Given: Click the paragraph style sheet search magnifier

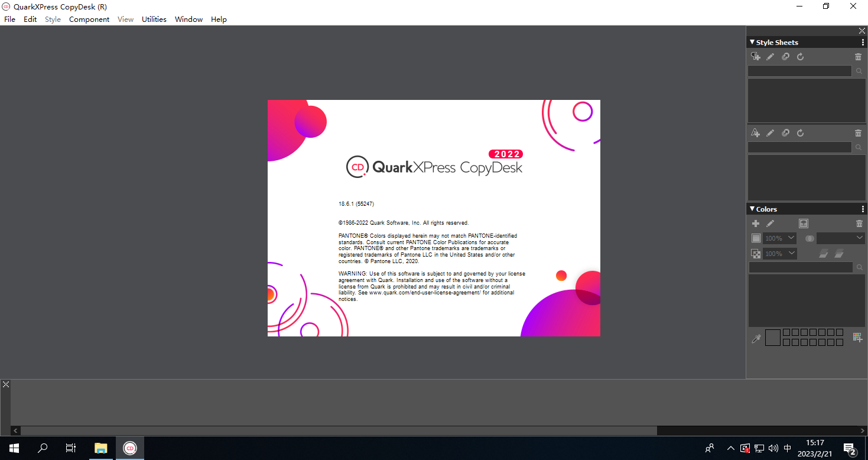Looking at the screenshot, I should pyautogui.click(x=859, y=71).
